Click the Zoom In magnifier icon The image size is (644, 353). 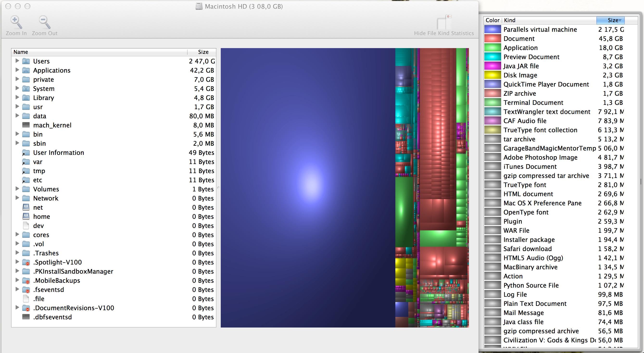(x=16, y=22)
